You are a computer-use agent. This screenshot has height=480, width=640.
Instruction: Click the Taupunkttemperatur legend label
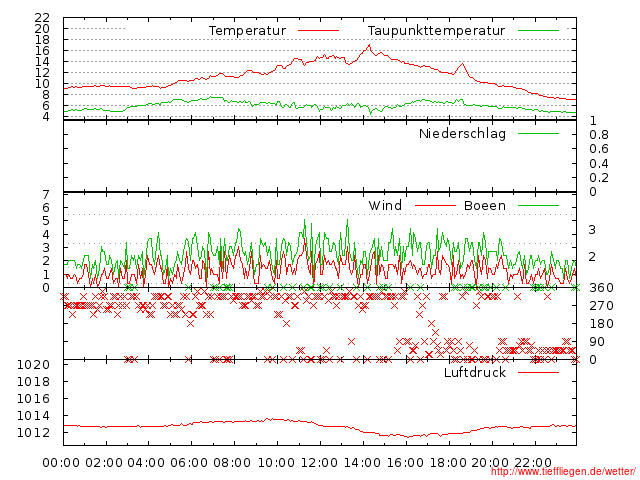pos(436,31)
